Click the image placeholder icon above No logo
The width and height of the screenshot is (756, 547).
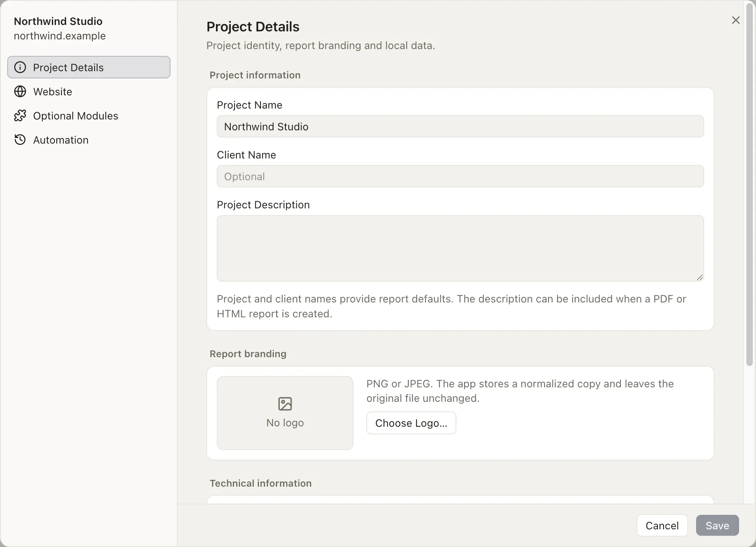tap(285, 403)
